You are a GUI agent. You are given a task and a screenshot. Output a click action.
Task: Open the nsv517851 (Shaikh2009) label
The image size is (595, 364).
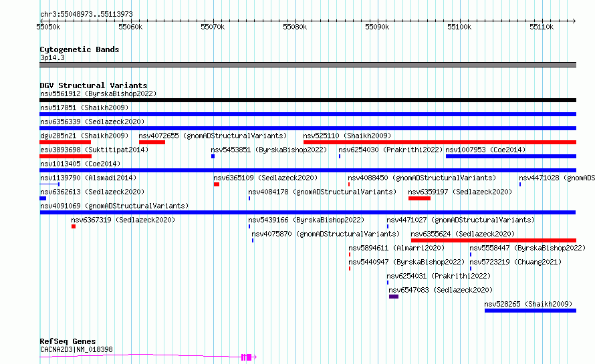pyautogui.click(x=84, y=108)
